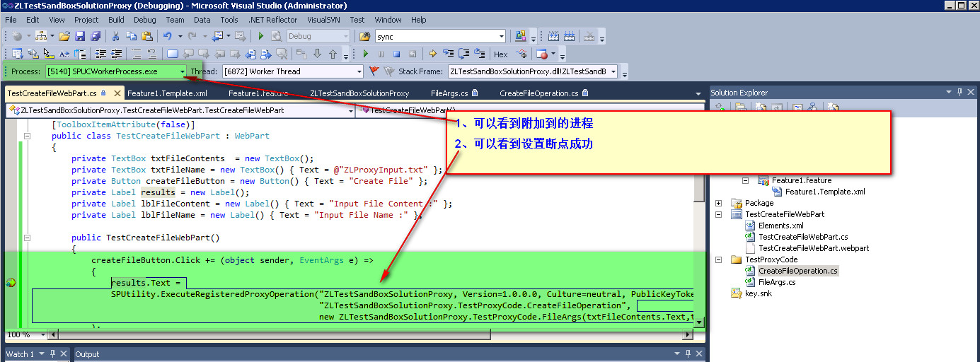Click the Save All toolbar icon
The image size is (980, 362).
[95, 35]
